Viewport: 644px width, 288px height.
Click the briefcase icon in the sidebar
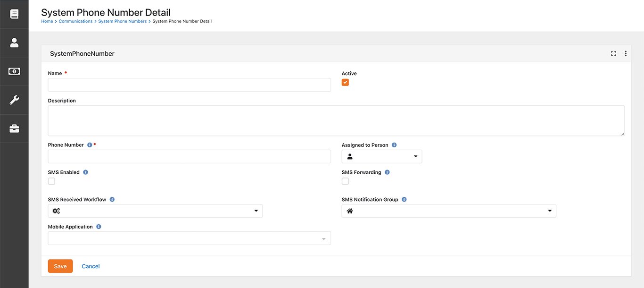click(x=14, y=128)
